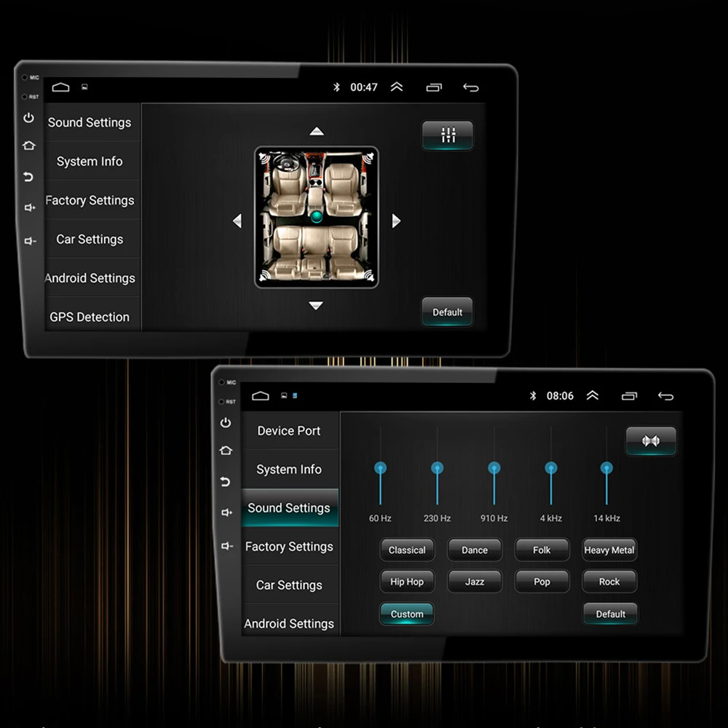Select Hip Hop equalizer preset
Viewport: 728px width, 728px height.
[407, 581]
